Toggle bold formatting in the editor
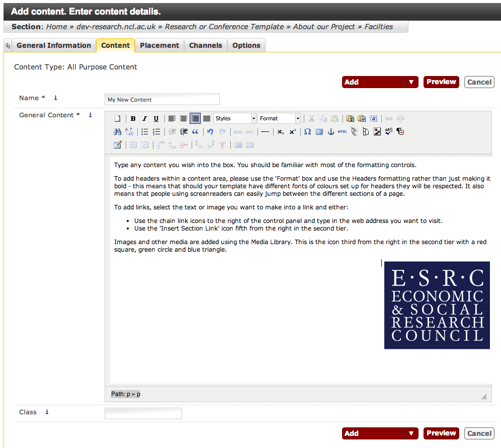501x448 pixels. (133, 119)
